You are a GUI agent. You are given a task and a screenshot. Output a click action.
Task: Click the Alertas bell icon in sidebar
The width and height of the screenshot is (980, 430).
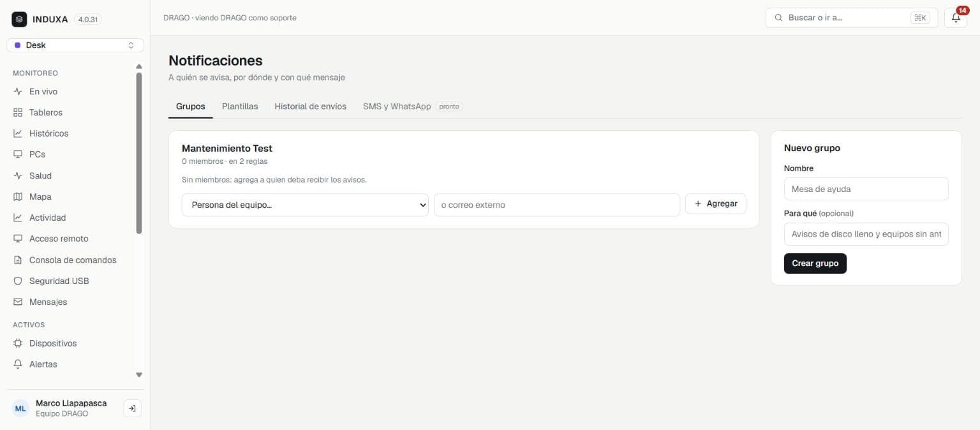click(18, 364)
